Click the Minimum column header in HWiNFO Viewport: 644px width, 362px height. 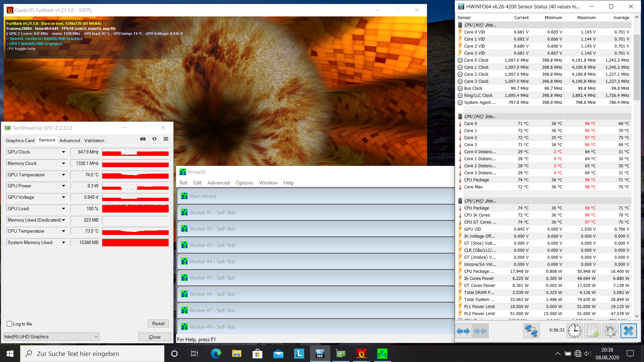point(547,17)
